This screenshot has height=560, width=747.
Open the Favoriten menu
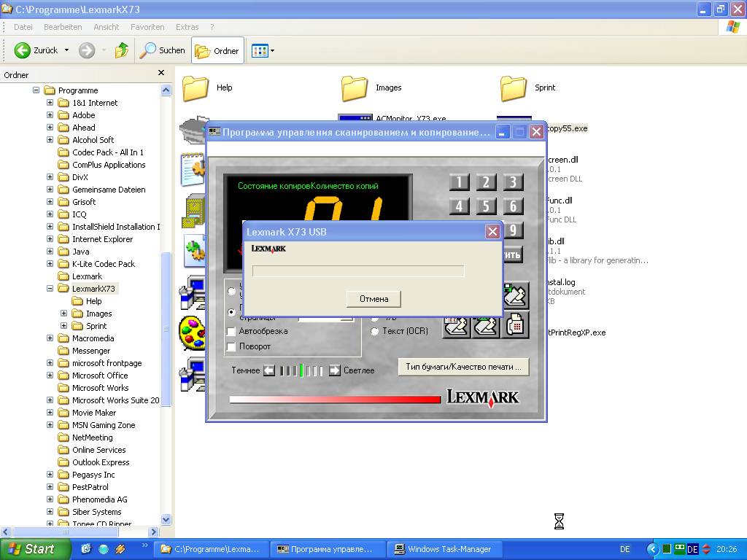[x=147, y=27]
